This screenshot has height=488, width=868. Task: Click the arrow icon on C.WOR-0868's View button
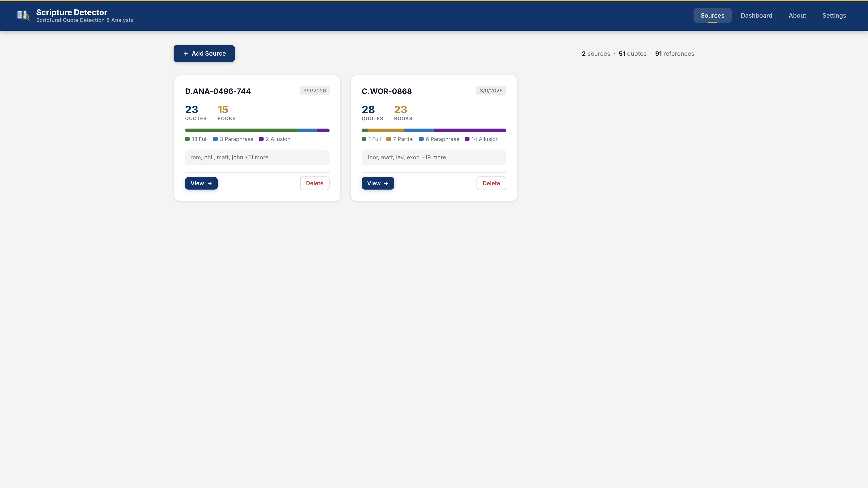[386, 183]
